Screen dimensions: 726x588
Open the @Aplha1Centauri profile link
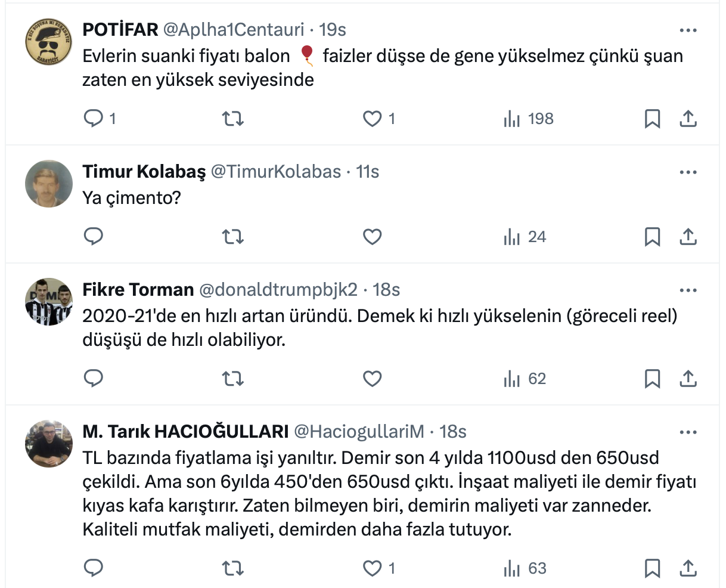point(234,29)
